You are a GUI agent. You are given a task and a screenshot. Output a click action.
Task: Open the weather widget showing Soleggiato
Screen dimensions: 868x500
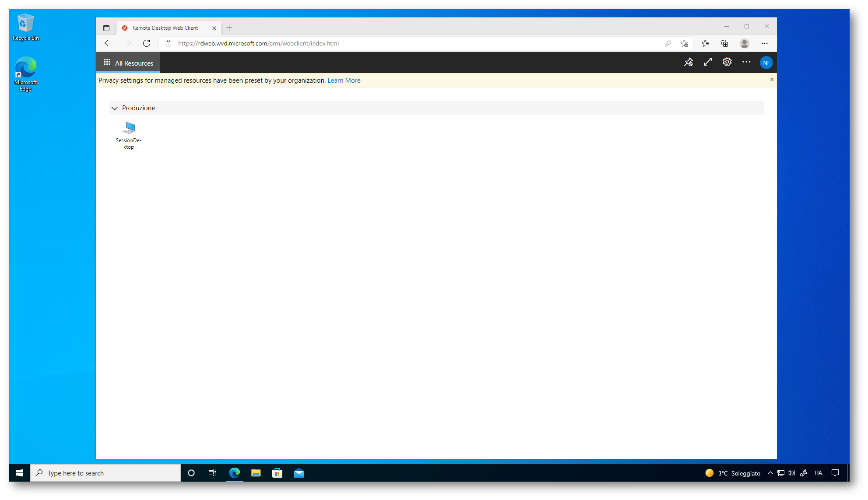click(733, 473)
